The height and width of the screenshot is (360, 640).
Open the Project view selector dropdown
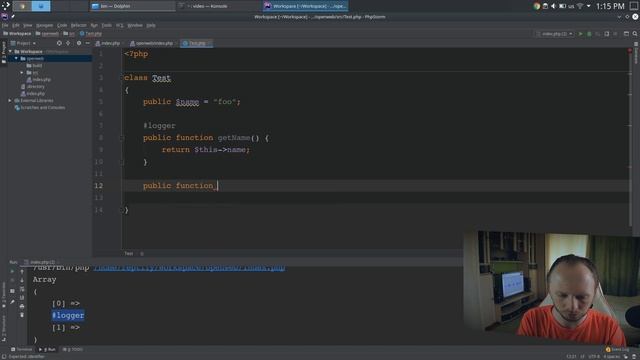tap(23, 43)
